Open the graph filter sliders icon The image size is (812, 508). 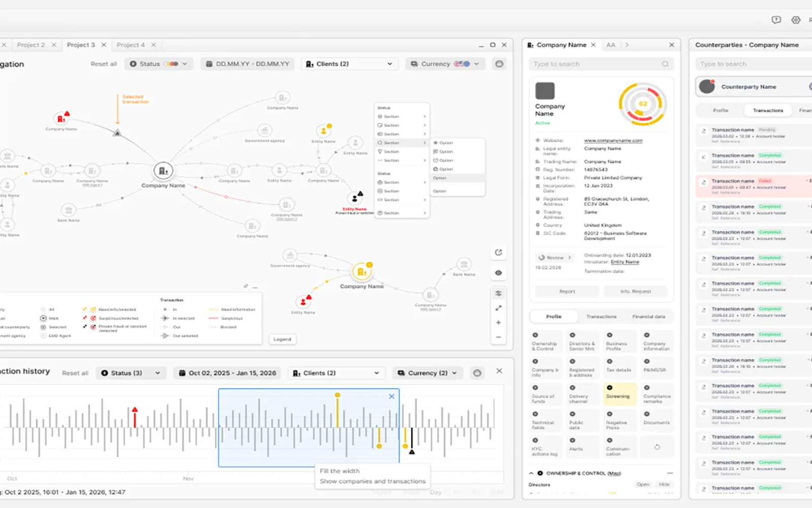pyautogui.click(x=498, y=293)
